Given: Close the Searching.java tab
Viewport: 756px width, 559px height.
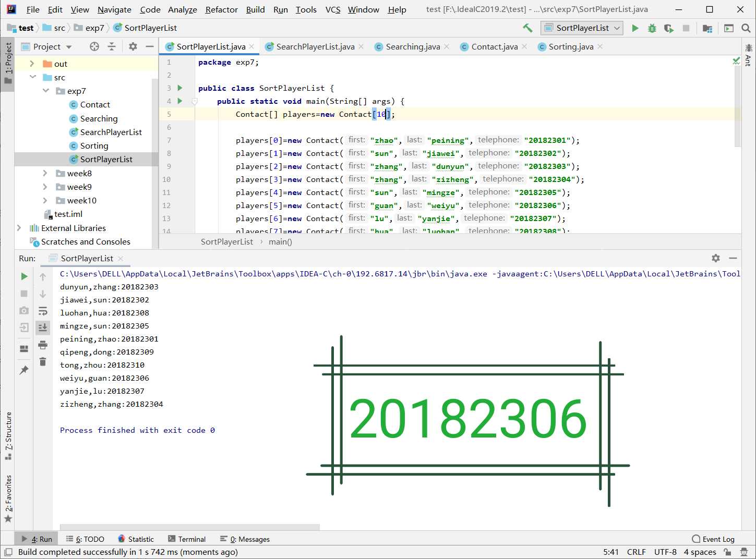Looking at the screenshot, I should 447,46.
